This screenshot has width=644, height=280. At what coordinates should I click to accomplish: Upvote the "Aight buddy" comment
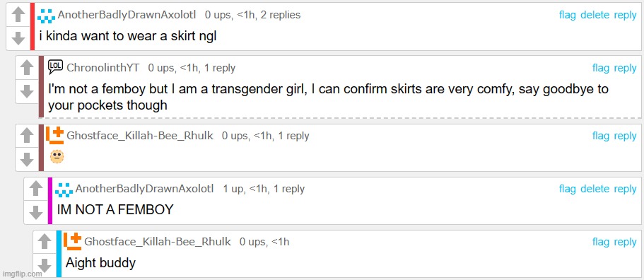45,242
